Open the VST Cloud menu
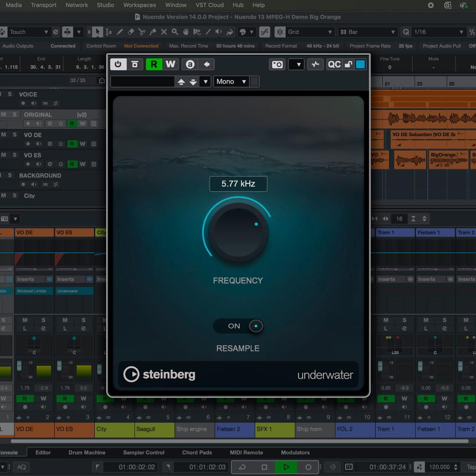 [209, 5]
